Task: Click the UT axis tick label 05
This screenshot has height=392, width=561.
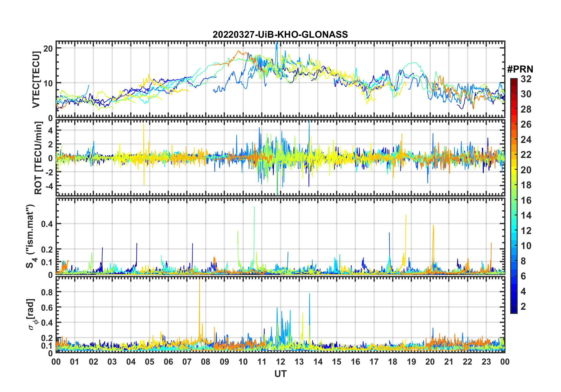Action: click(x=150, y=362)
